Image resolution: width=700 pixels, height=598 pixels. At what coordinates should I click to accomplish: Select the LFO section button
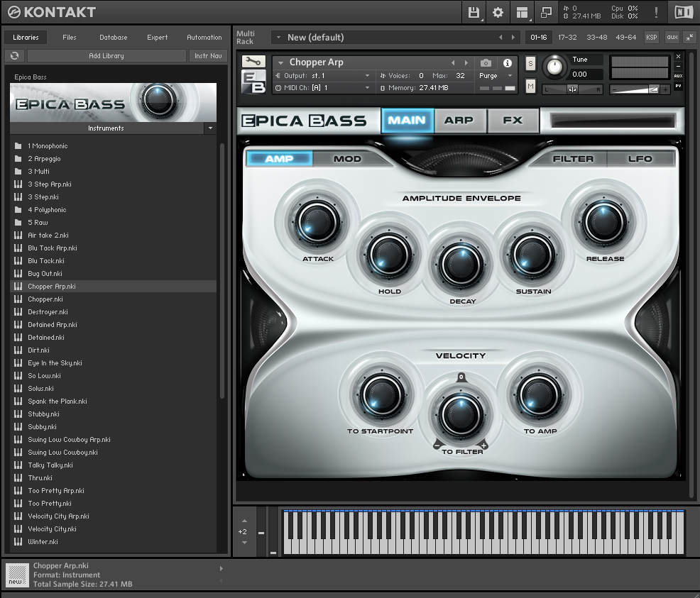click(640, 159)
